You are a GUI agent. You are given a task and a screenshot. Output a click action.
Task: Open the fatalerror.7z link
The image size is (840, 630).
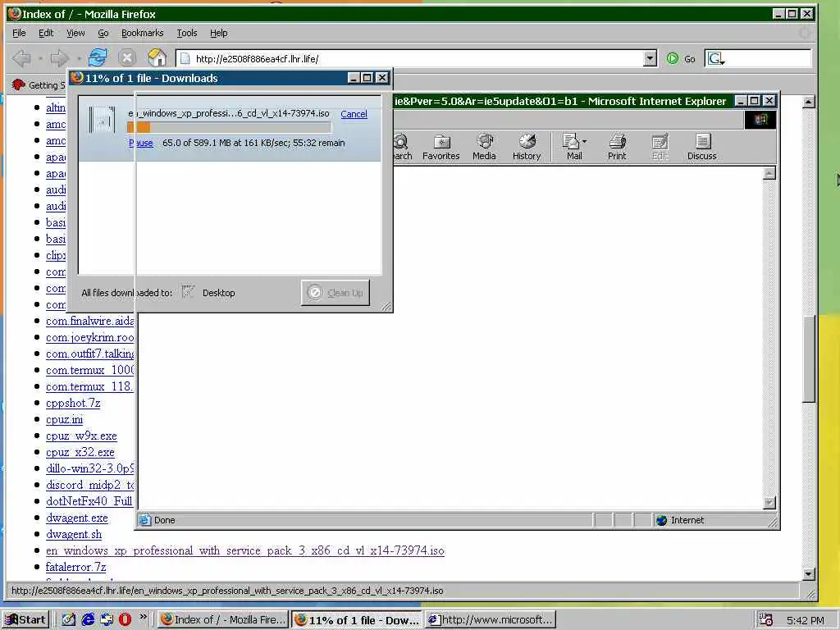(75, 567)
